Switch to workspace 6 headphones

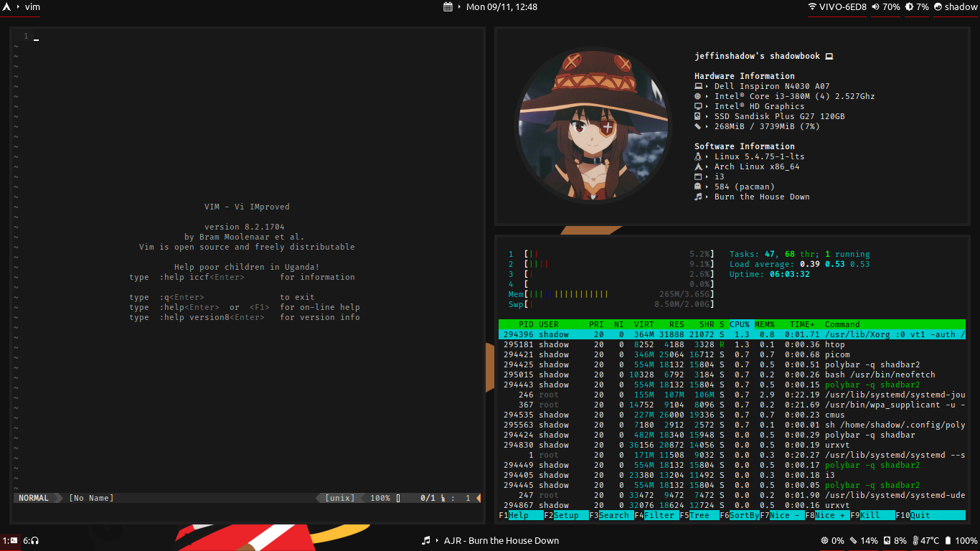[31, 540]
